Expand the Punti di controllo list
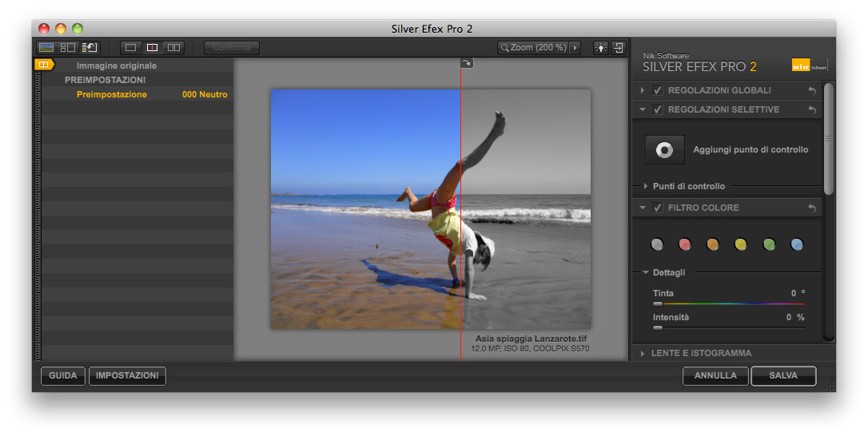This screenshot has height=436, width=868. point(646,187)
